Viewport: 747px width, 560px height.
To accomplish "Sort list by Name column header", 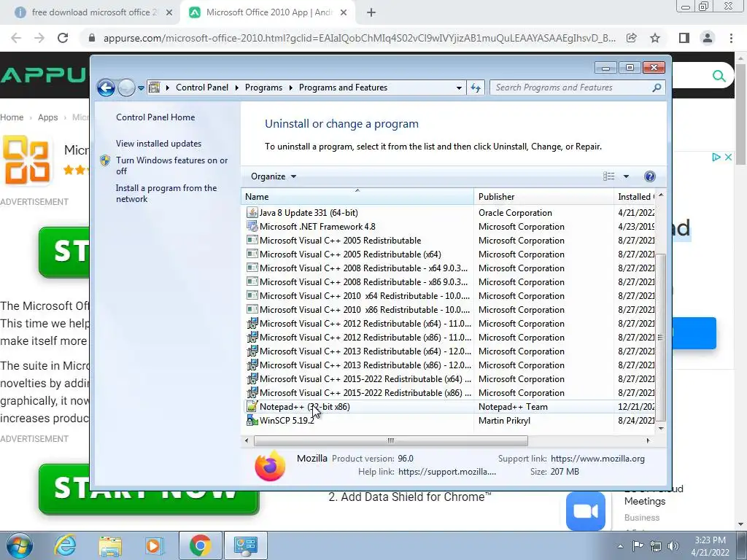I will pyautogui.click(x=357, y=197).
